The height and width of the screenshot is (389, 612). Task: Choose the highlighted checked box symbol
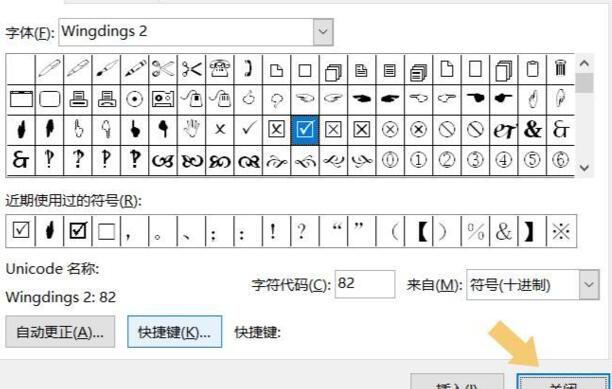tap(305, 130)
